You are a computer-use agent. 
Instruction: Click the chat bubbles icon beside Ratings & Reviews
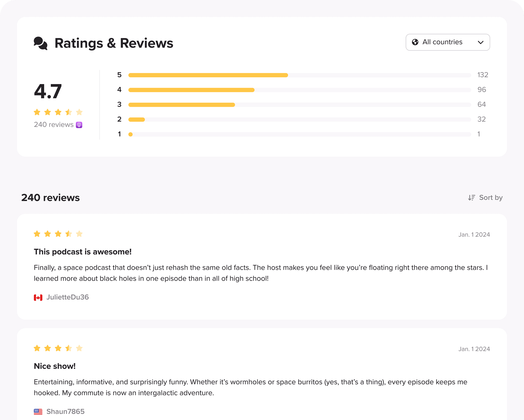click(x=40, y=43)
